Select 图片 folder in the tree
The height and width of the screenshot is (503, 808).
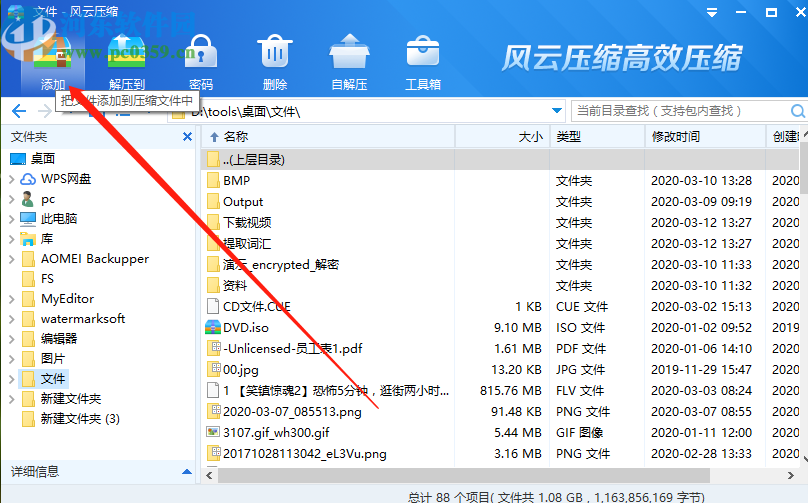[53, 359]
